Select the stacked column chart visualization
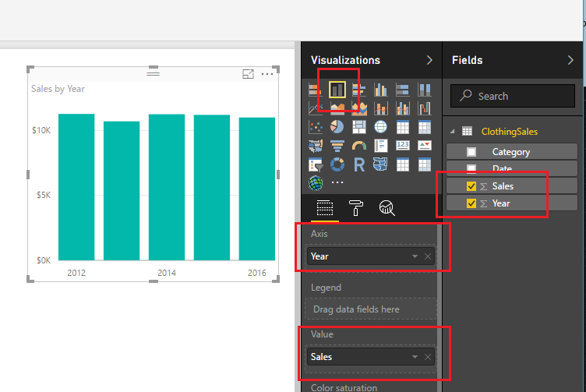The image size is (586, 392). coord(337,90)
